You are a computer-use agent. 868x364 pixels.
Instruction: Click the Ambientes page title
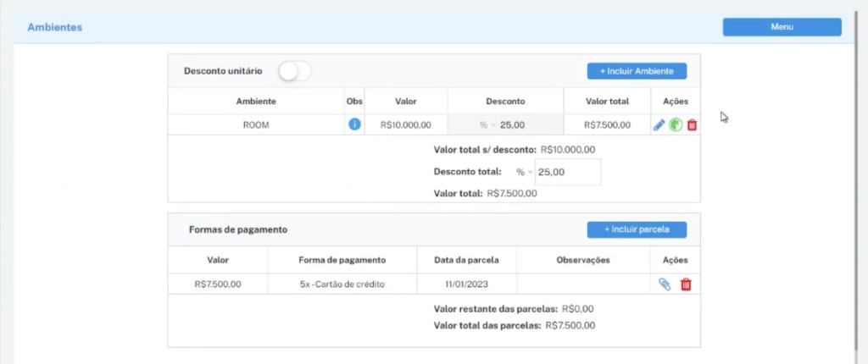[55, 27]
